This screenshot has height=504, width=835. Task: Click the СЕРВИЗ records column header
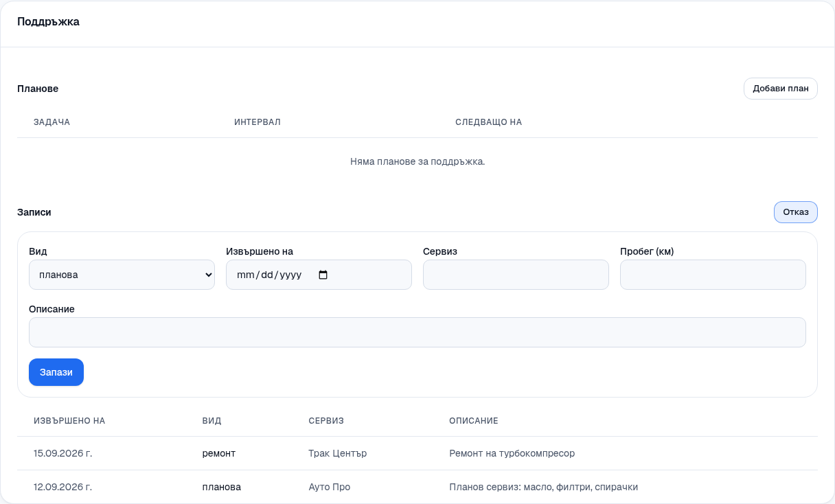click(x=326, y=421)
